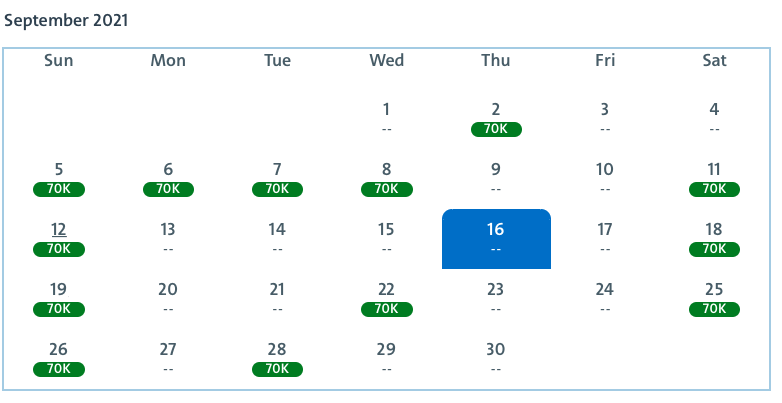Click Monday September 27

click(x=168, y=358)
